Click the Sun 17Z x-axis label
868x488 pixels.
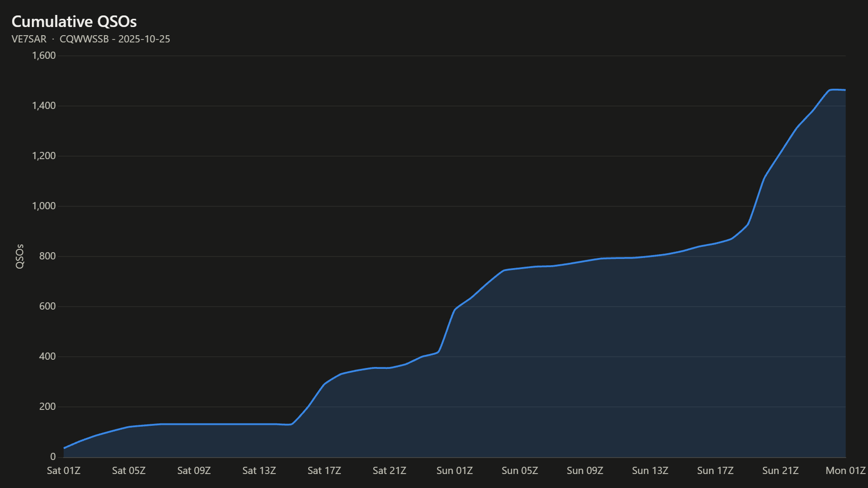coord(715,471)
